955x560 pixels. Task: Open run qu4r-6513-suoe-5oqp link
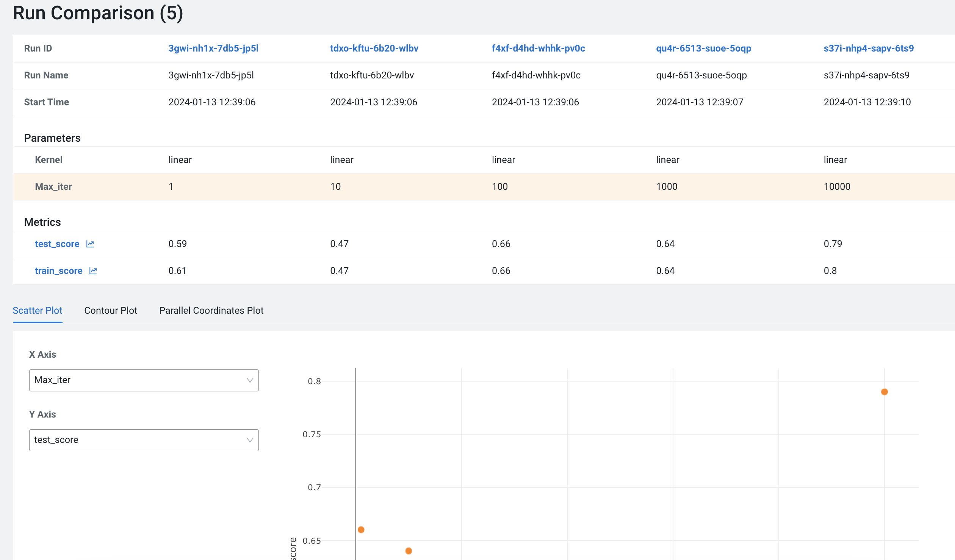(703, 48)
